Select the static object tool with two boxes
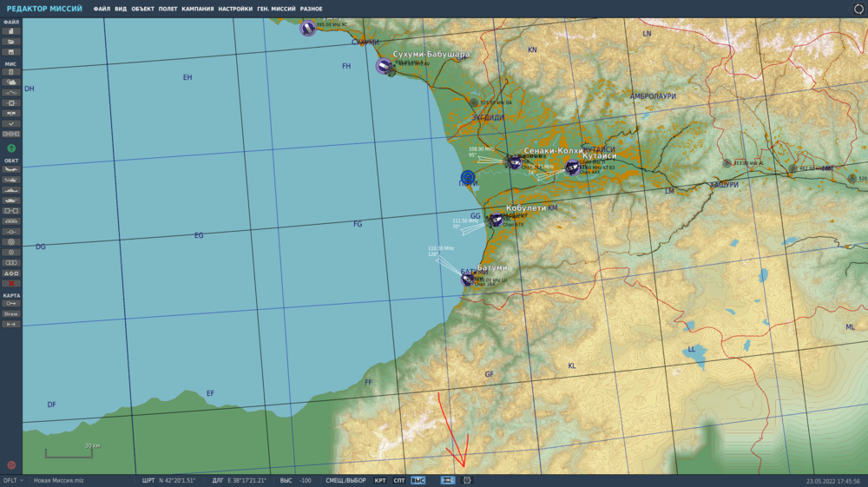Image resolution: width=868 pixels, height=487 pixels. tap(11, 211)
